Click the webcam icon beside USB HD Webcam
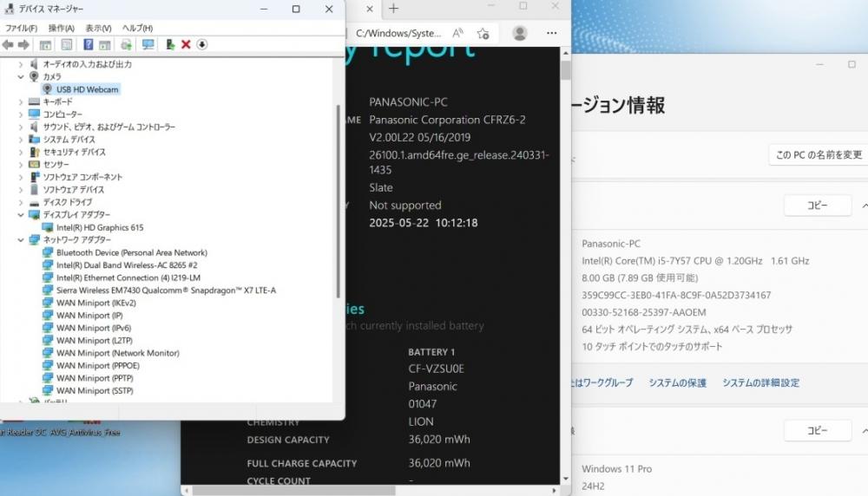The height and width of the screenshot is (496, 868). [x=48, y=89]
